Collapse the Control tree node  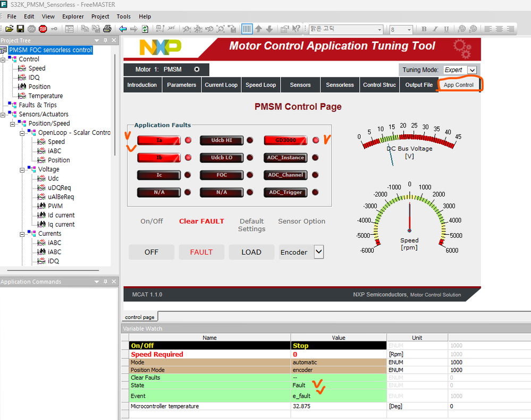3,59
